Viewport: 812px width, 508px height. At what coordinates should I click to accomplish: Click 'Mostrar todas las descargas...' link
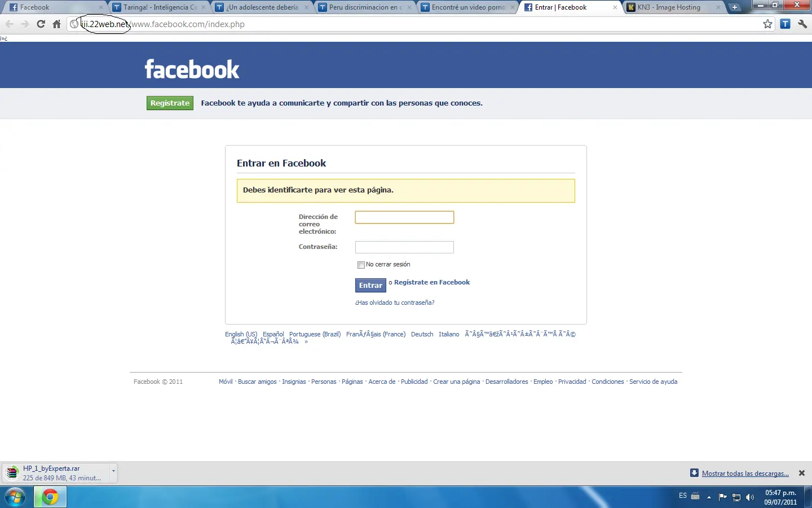(745, 474)
